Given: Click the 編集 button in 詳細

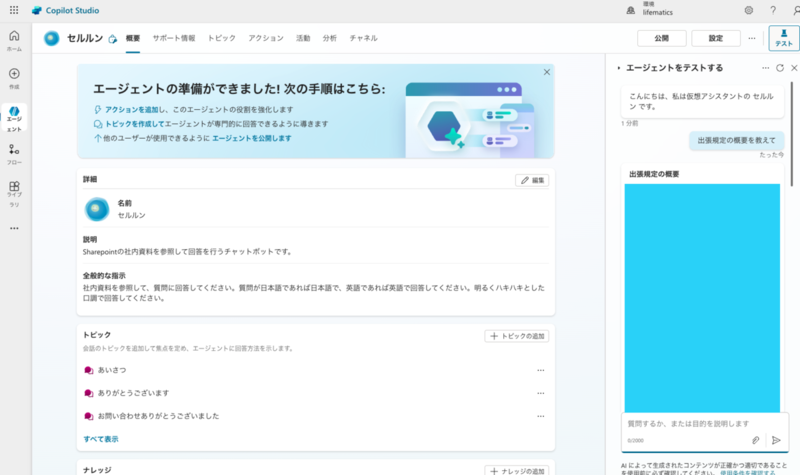Looking at the screenshot, I should 532,180.
